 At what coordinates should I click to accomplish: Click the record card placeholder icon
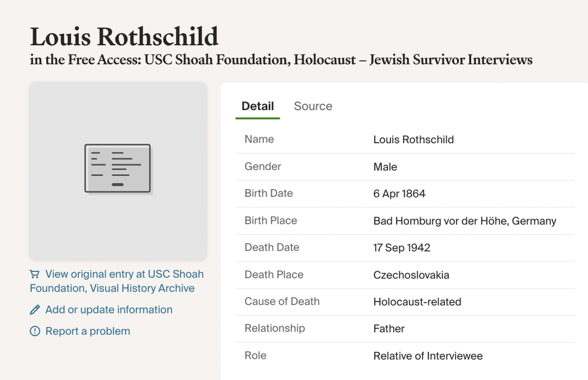[118, 169]
